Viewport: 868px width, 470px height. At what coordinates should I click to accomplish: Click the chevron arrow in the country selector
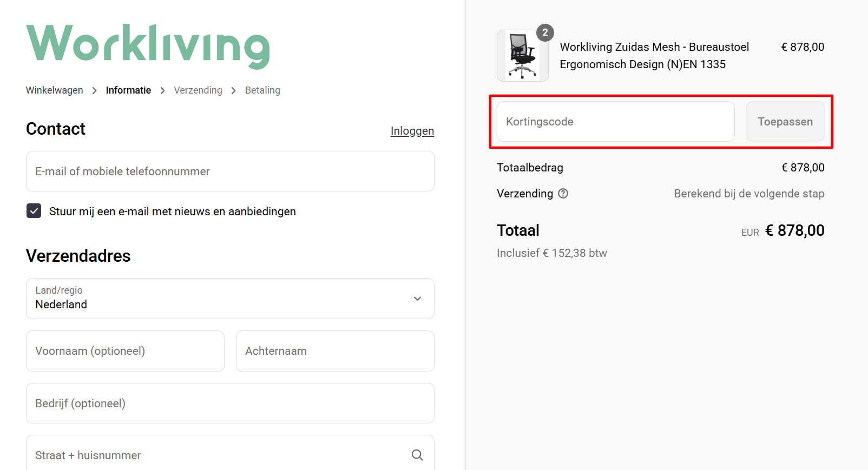tap(417, 299)
